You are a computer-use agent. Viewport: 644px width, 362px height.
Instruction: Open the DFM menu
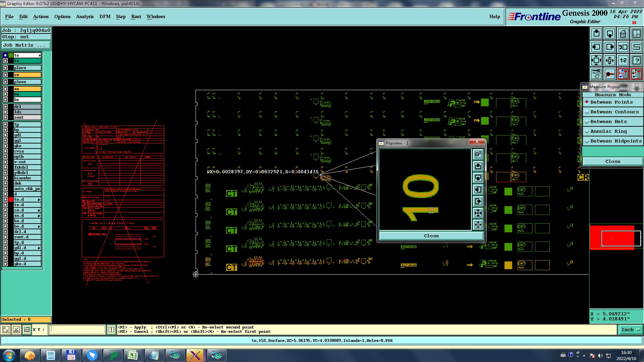coord(105,16)
